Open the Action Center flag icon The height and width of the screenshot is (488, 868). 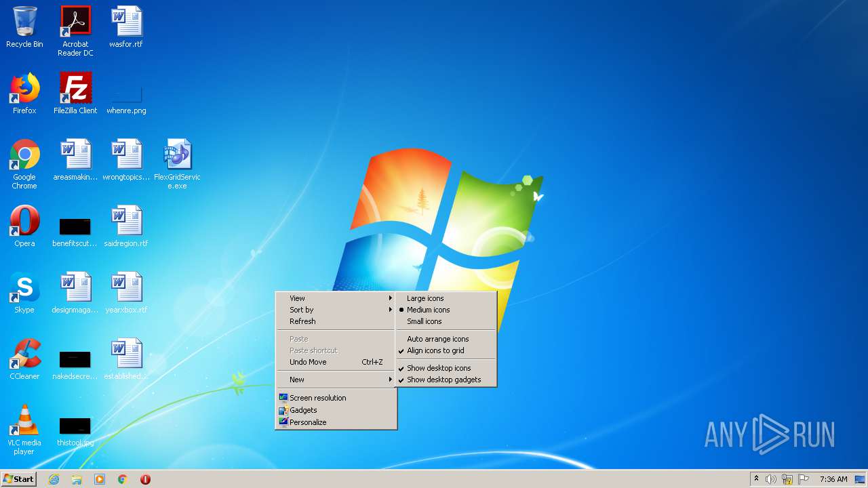point(804,479)
